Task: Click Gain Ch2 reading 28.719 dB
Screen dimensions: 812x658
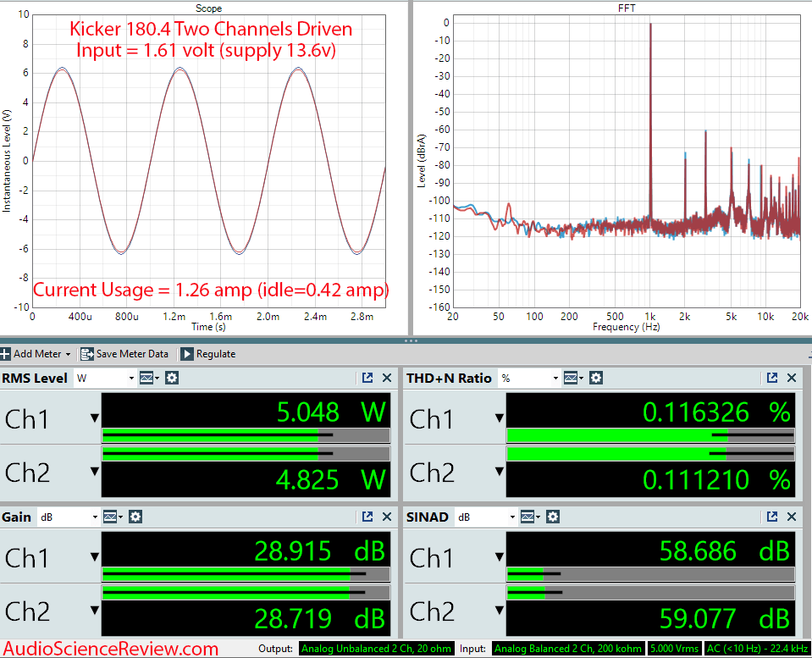Action: (319, 619)
